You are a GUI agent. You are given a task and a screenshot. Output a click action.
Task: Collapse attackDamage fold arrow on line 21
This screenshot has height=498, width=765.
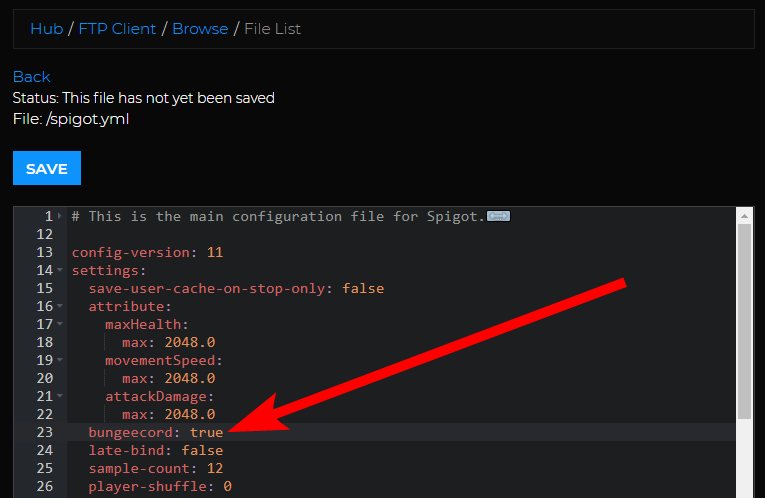[60, 396]
